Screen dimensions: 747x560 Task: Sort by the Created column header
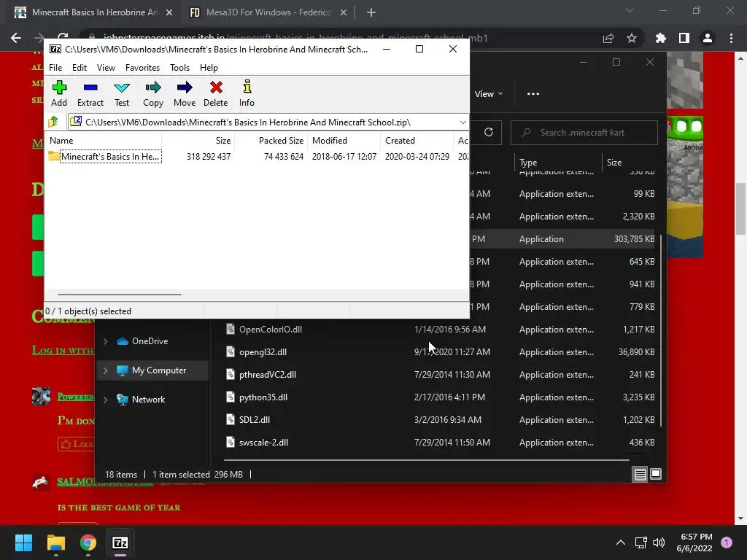point(417,141)
